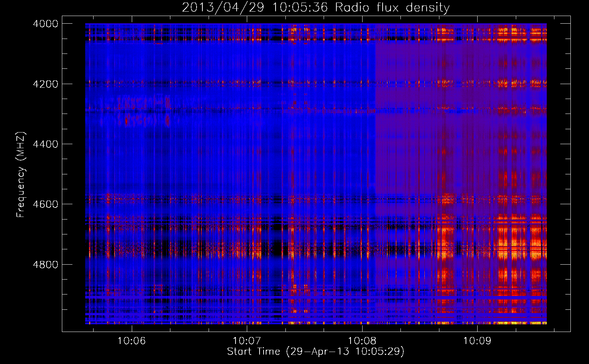Select "29-Apr-13 10:05:29" in the x-axis label

click(x=345, y=351)
